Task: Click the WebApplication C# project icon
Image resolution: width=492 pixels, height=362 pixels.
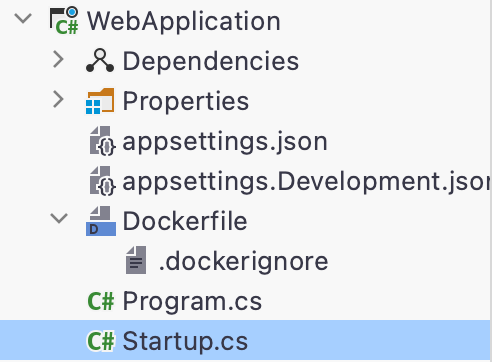Action: [64, 21]
